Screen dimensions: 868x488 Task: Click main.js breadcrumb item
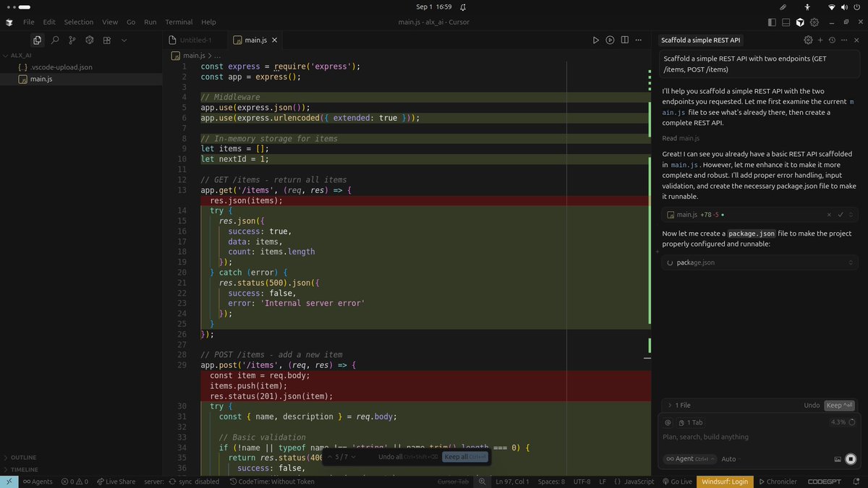tap(194, 55)
